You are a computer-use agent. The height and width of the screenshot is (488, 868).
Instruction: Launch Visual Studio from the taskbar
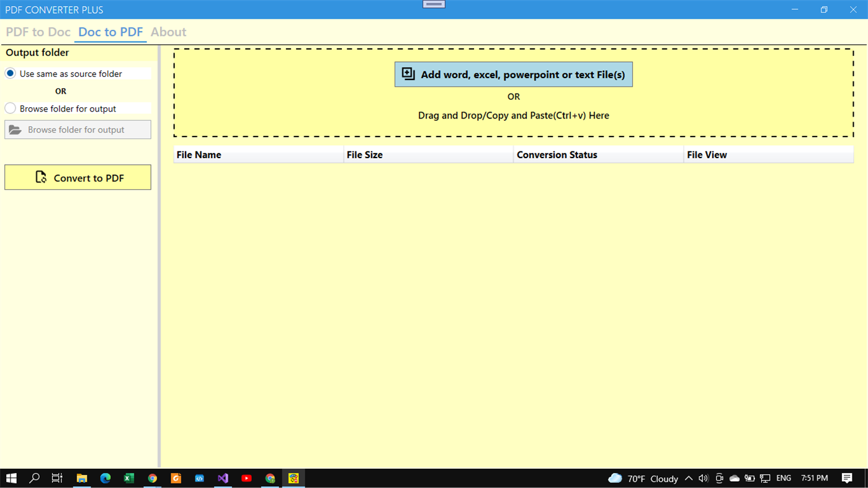tap(223, 478)
